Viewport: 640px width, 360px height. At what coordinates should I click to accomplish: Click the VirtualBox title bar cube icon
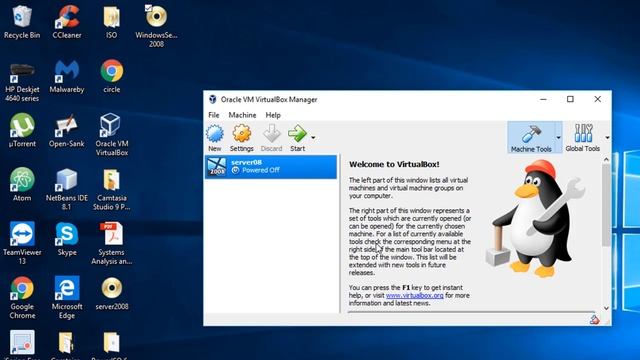coord(213,99)
